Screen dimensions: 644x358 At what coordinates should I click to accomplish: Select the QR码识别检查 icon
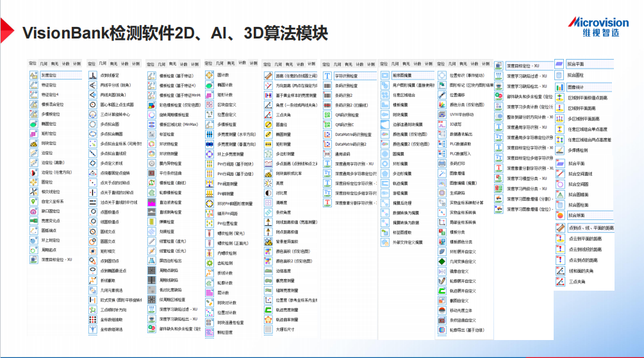tap(327, 115)
